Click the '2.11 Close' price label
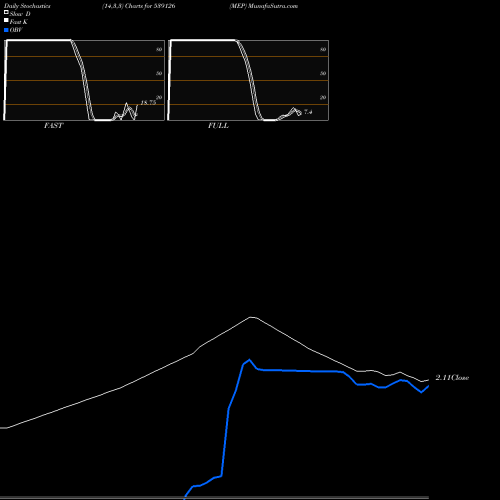Screen dimensions: 500x500 [452, 378]
